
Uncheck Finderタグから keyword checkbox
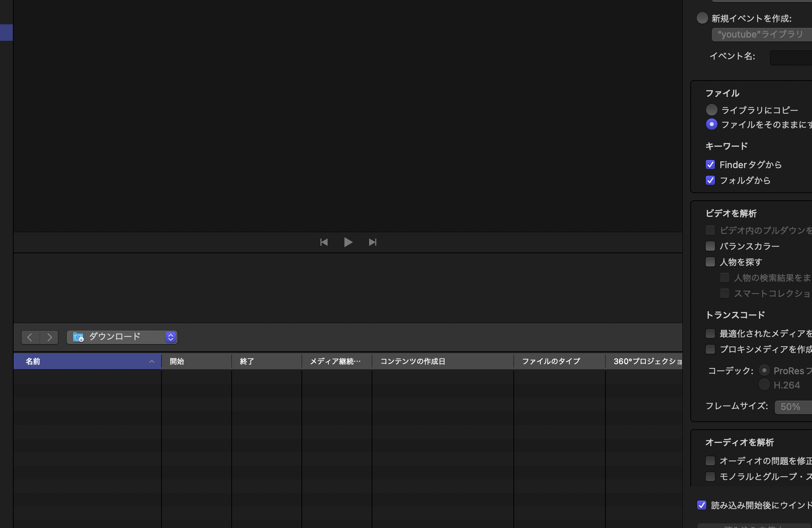[x=710, y=165]
